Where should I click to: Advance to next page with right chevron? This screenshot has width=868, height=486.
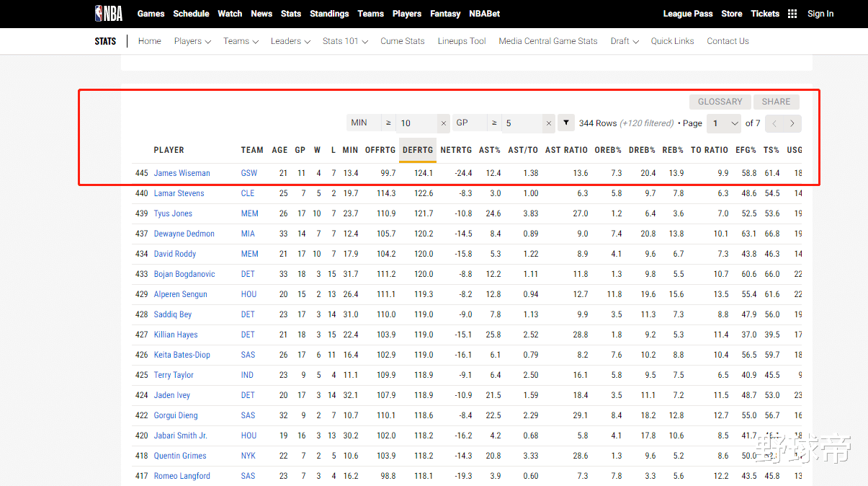tap(792, 123)
